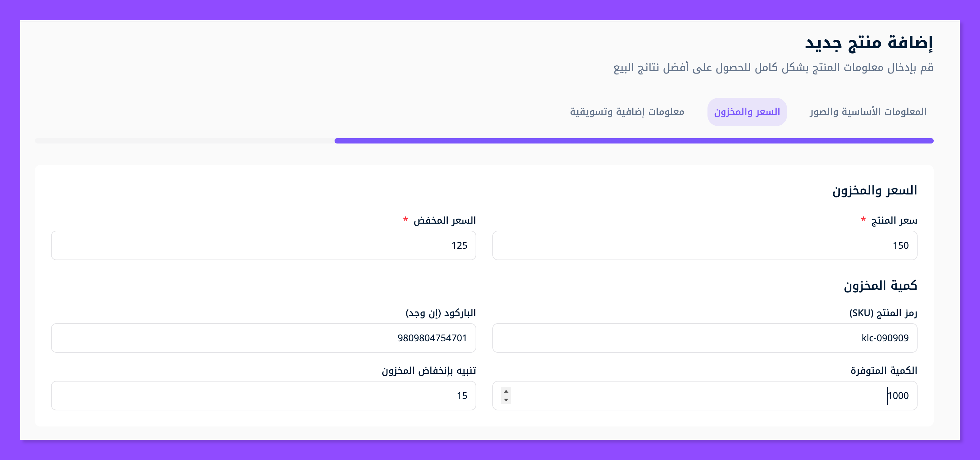980x460 pixels.
Task: Click the رمز المنتج (SKU) label
Action: coord(883,313)
